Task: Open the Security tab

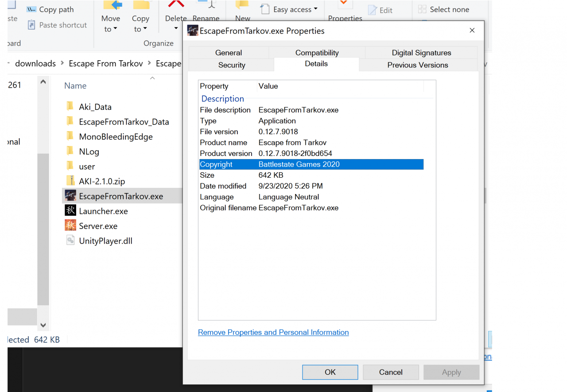Action: coord(232,65)
